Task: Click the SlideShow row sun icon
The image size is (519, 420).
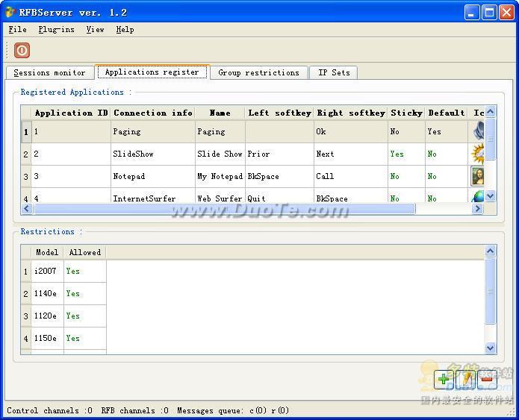Action: pos(478,154)
